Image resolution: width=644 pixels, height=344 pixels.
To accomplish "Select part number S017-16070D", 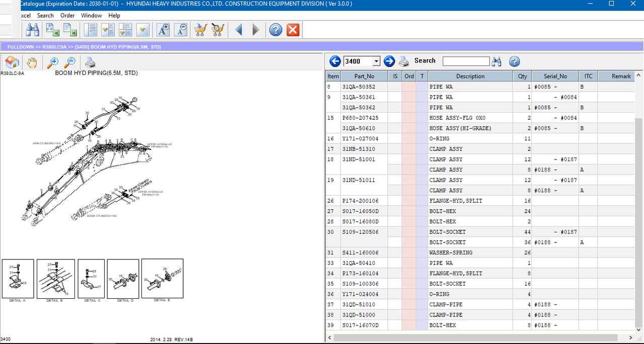I will (360, 325).
